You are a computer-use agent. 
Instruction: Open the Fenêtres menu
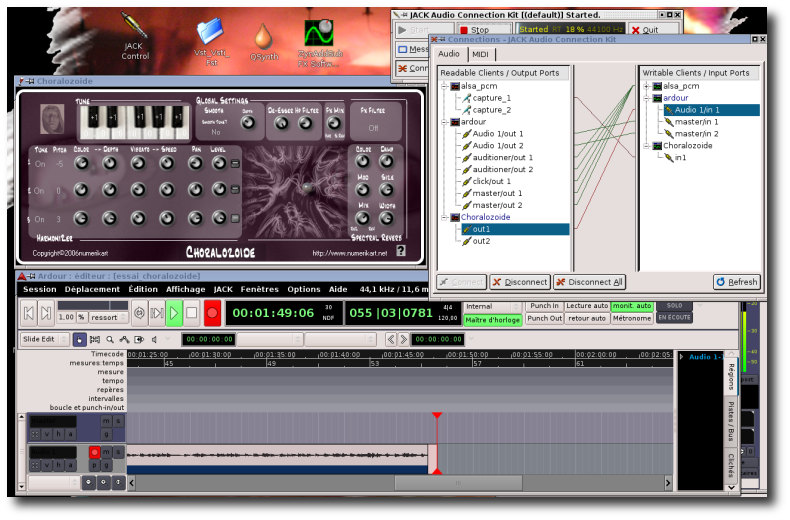point(259,290)
